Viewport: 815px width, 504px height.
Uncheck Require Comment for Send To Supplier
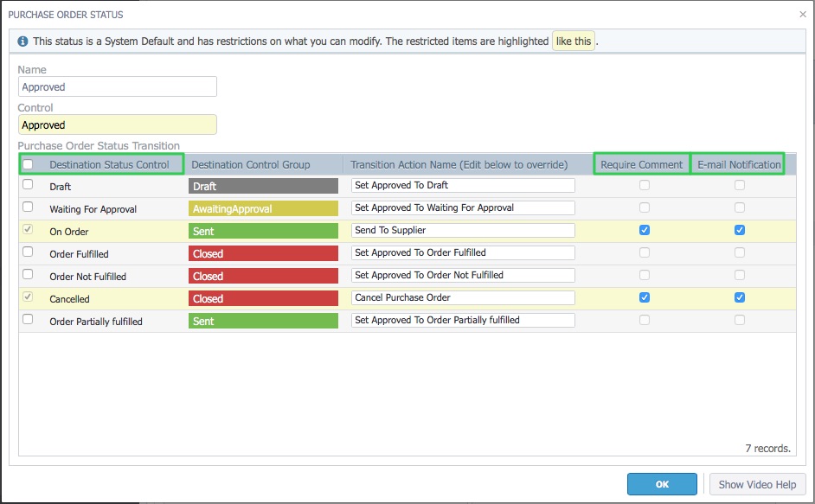coord(645,230)
